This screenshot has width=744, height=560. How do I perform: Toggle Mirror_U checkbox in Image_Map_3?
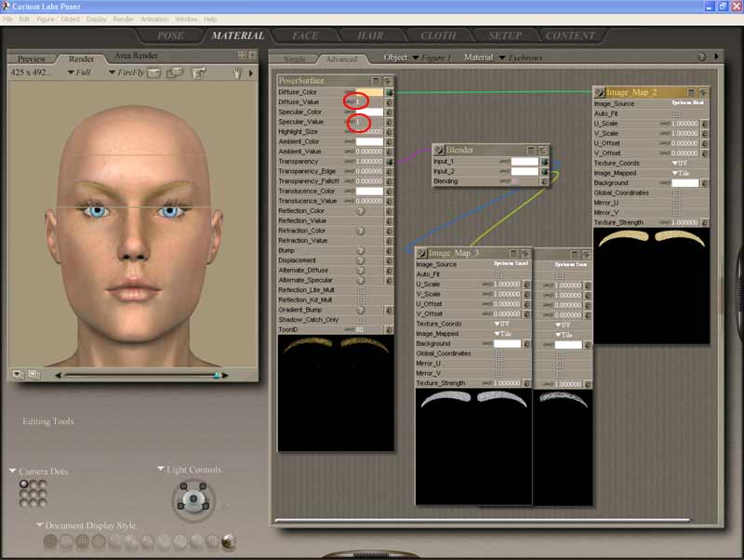point(498,364)
